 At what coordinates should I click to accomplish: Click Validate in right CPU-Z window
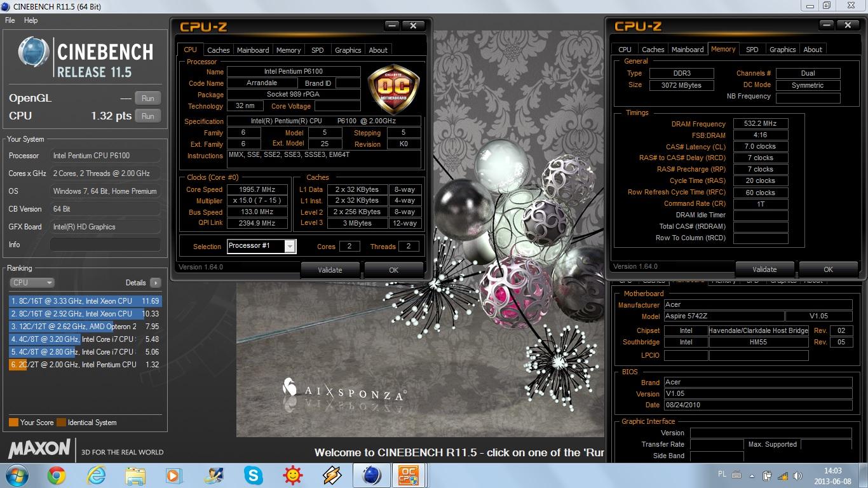pyautogui.click(x=764, y=269)
